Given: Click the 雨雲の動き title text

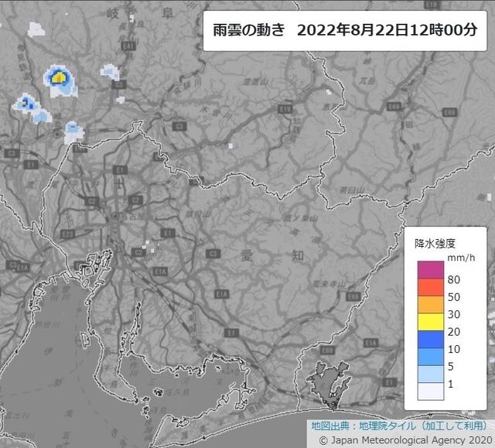Looking at the screenshot, I should [249, 30].
